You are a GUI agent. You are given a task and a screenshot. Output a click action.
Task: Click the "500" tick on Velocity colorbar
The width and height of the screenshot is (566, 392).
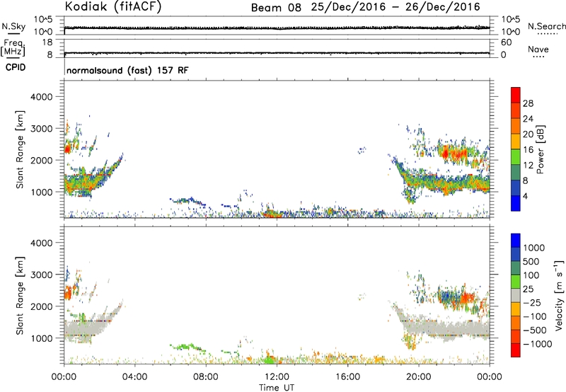pyautogui.click(x=532, y=261)
